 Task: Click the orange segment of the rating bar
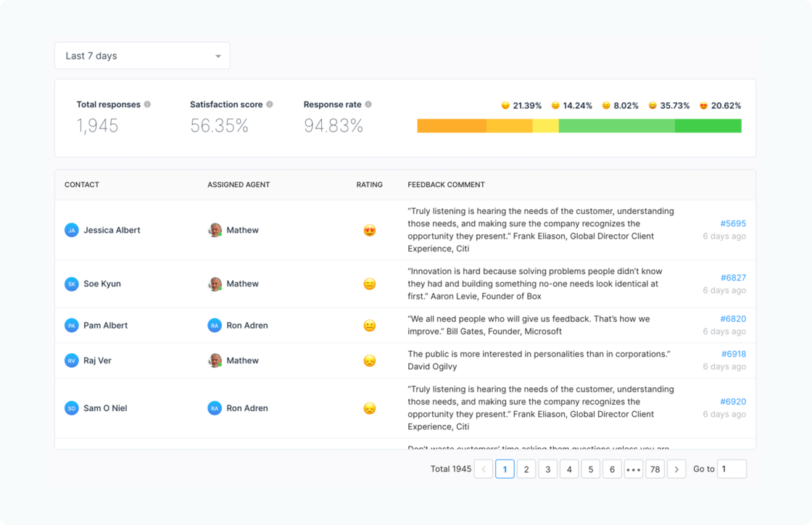pyautogui.click(x=452, y=126)
